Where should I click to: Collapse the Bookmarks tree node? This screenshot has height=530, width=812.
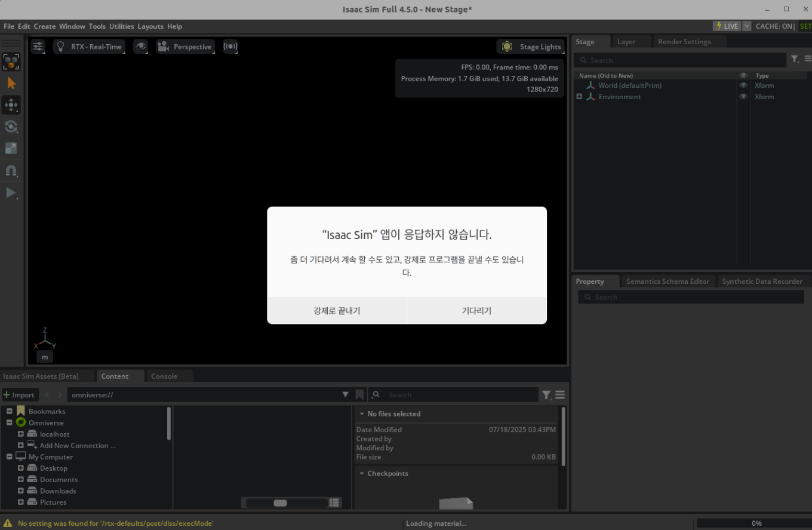(x=10, y=412)
